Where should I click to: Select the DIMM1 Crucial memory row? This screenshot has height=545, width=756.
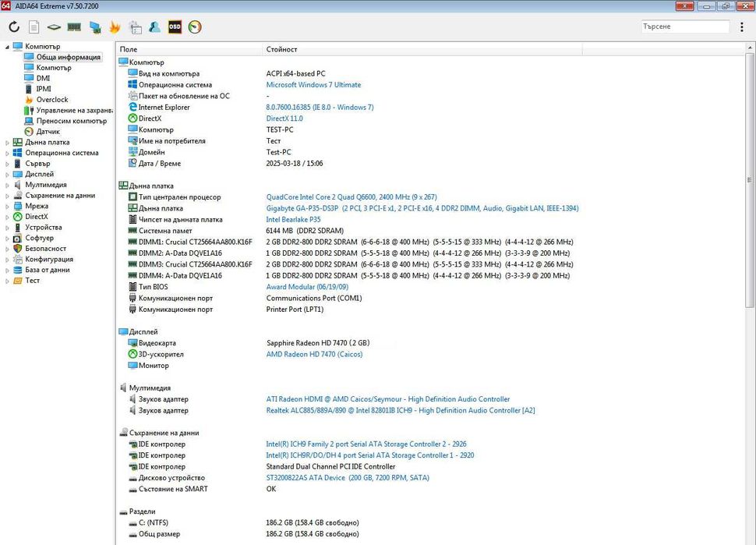pyautogui.click(x=430, y=242)
